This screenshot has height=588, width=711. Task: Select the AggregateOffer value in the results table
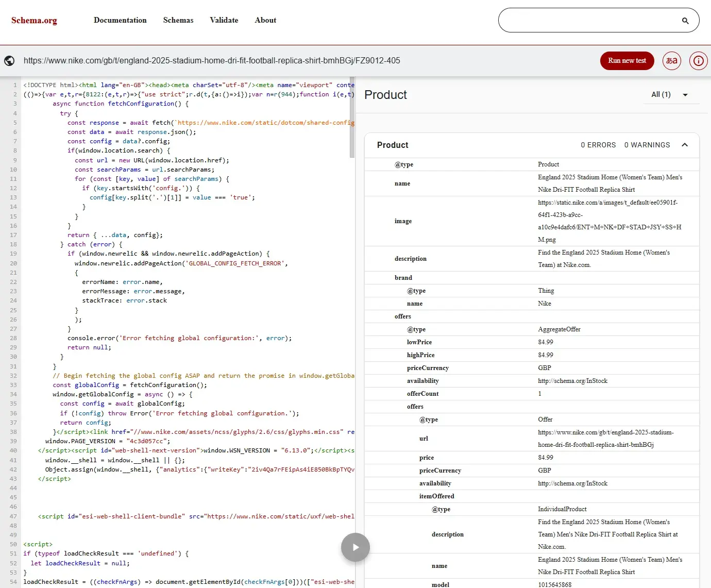[x=559, y=329]
